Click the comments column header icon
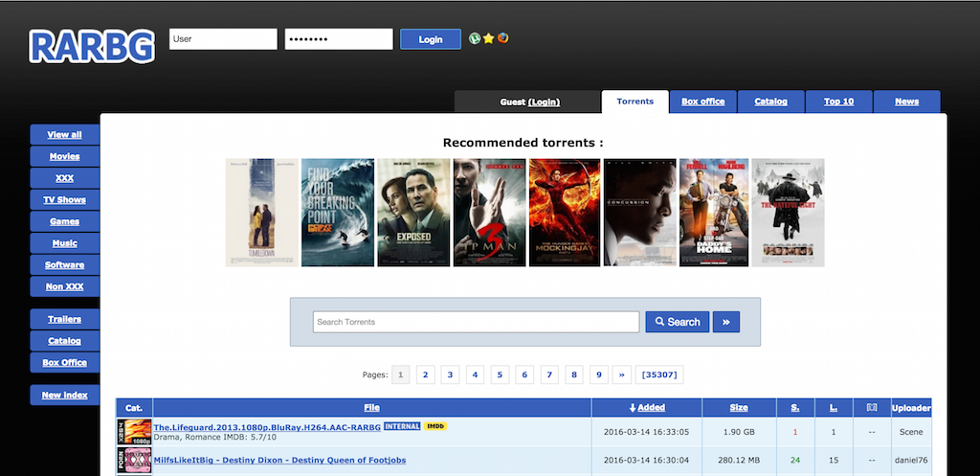Screen dimensions: 980x476 coord(871,407)
